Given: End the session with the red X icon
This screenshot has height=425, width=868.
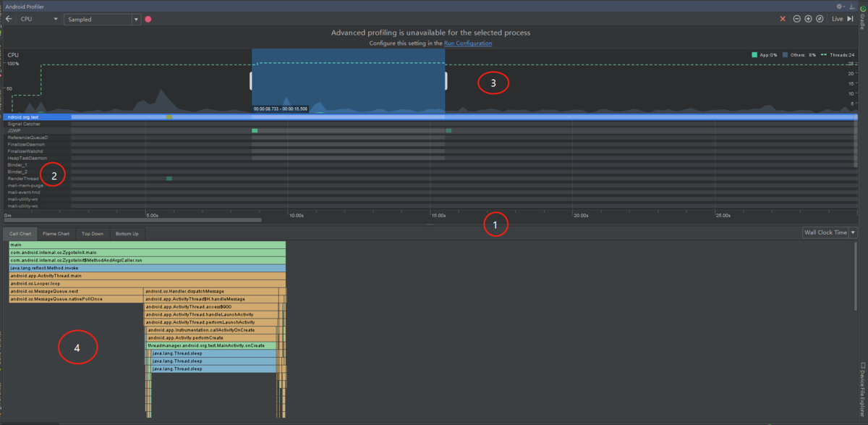Looking at the screenshot, I should coord(782,19).
